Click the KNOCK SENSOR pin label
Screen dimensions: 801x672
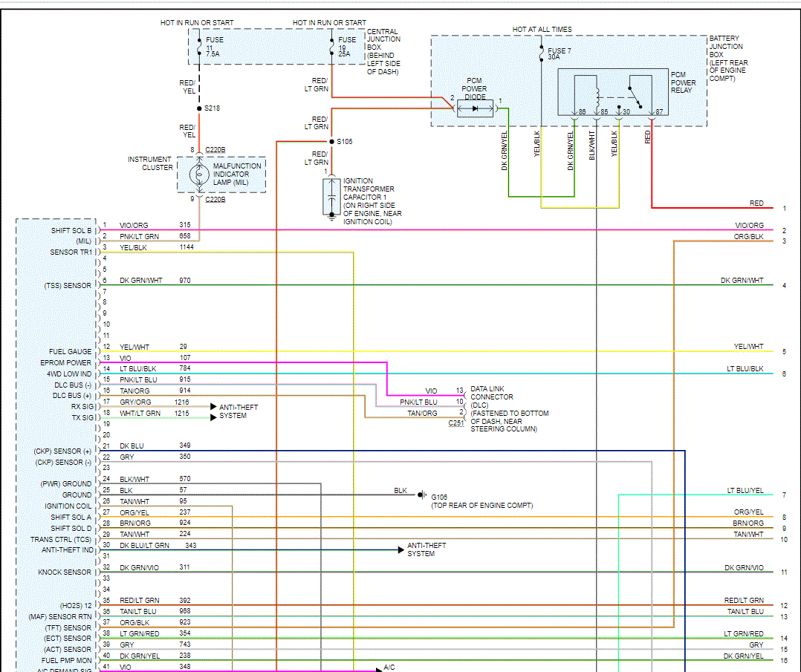point(66,572)
